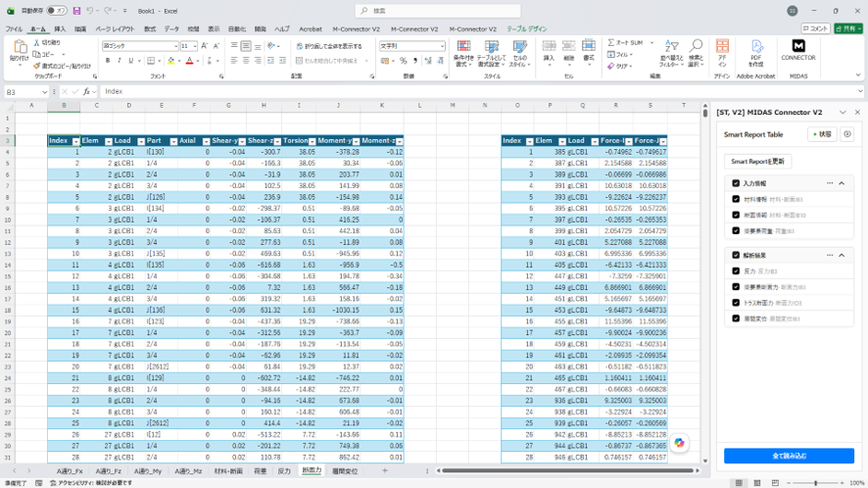Uncheck 層間変位 checkbox
The image size is (868, 488).
736,318
